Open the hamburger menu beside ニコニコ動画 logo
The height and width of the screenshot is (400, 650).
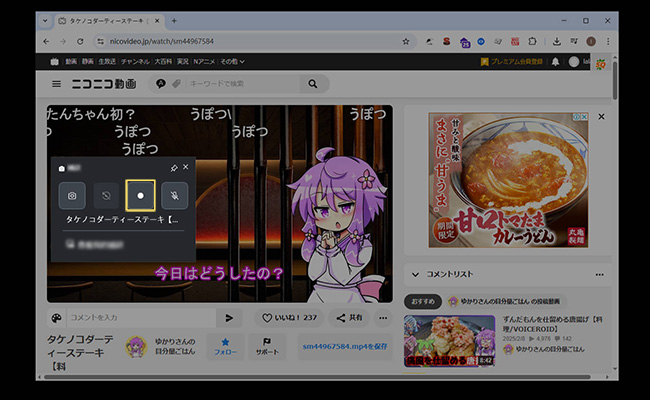pos(56,84)
